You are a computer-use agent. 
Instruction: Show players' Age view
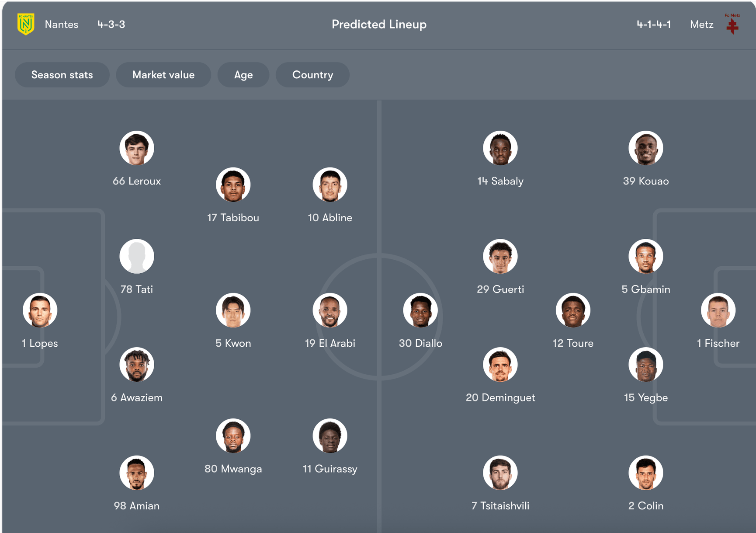point(243,75)
